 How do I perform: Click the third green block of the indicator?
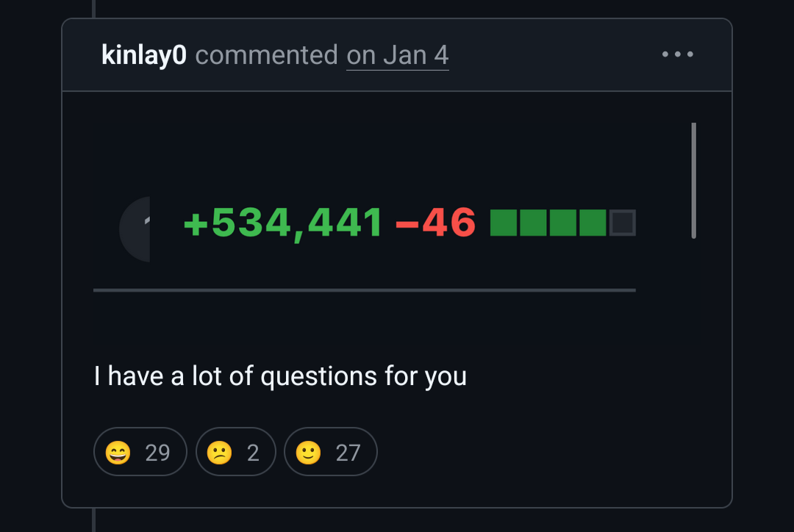pos(563,223)
